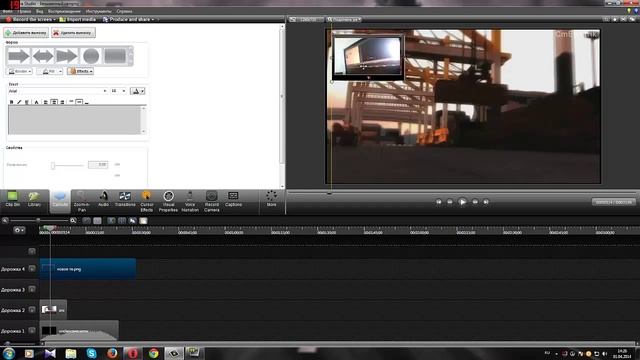Viewport: 640px width, 360px height.
Task: Select the notched right arrow callout shape
Action: (67, 56)
